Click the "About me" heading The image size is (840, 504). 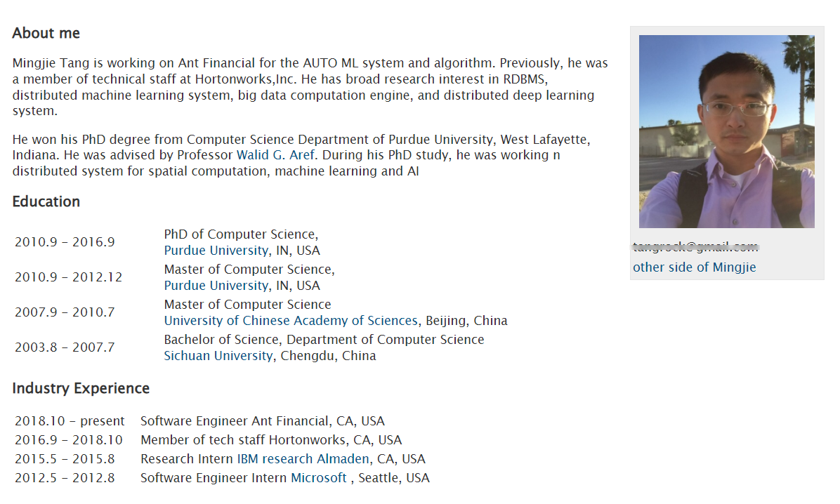(46, 33)
